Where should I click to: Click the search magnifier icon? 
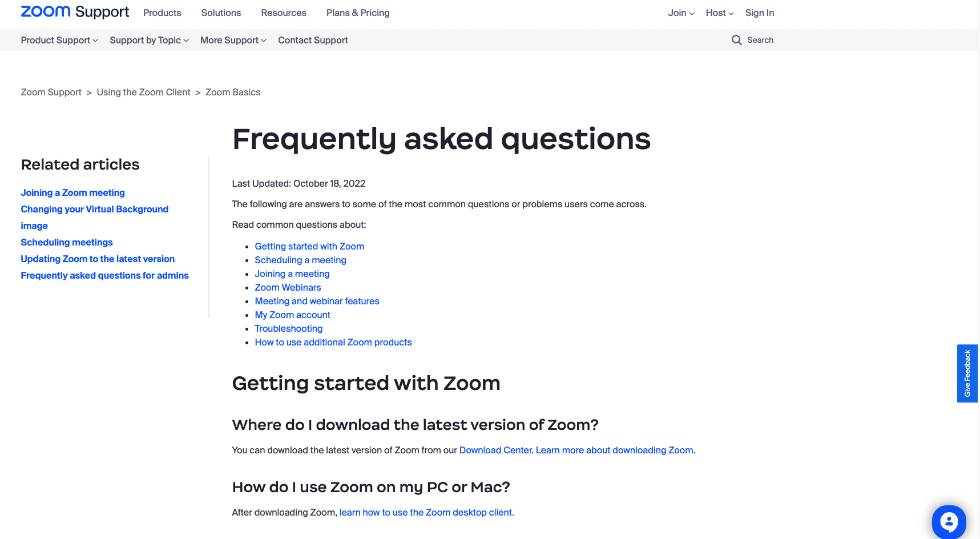tap(737, 40)
